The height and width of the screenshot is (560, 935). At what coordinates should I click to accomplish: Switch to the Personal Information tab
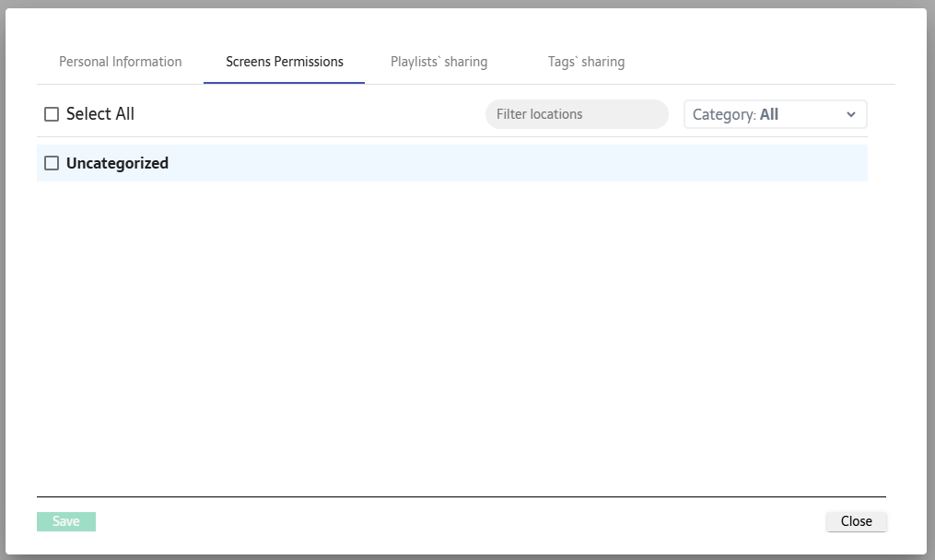tap(120, 62)
